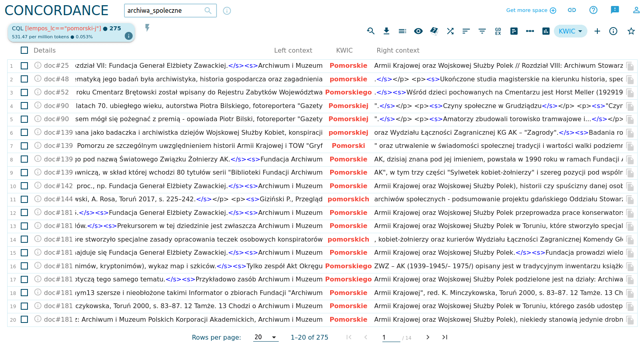This screenshot has width=644, height=350.
Task: Open the Rows per page dropdown
Action: [266, 337]
